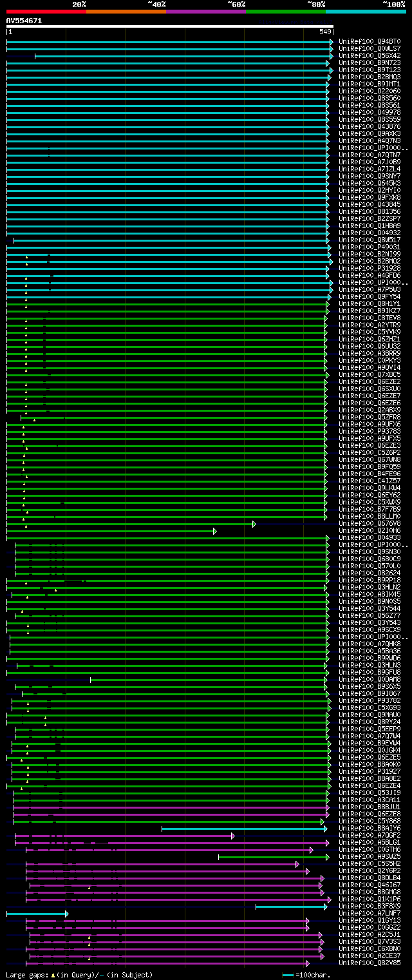Image resolution: width=412 pixels, height=980 pixels.
Task: Click label UniRef100_A5BA36
Action: point(370,651)
